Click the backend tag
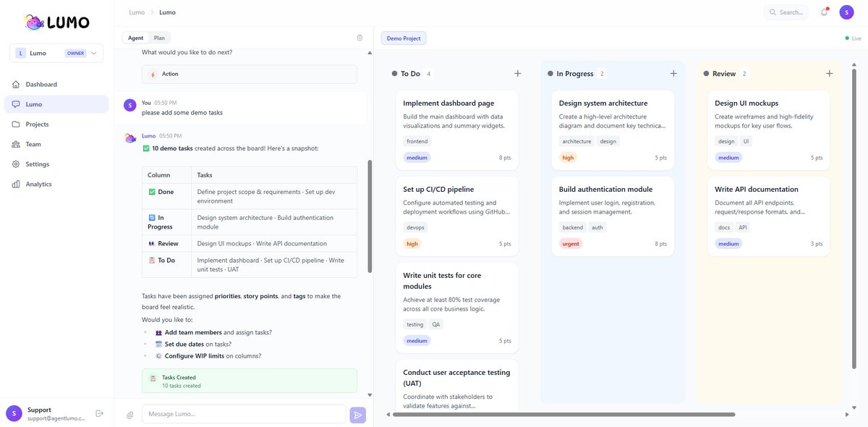Screen dimensions: 868x427 pyautogui.click(x=573, y=227)
